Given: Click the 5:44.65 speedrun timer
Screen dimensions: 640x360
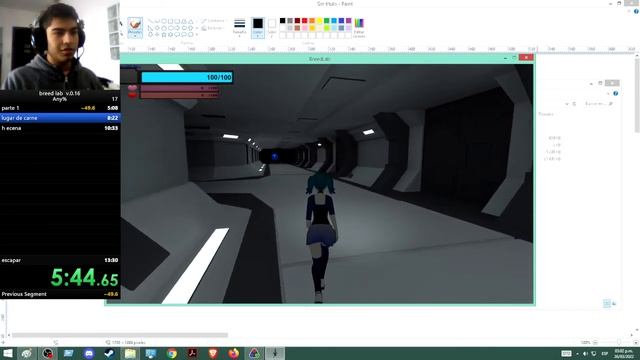Looking at the screenshot, I should [x=84, y=278].
